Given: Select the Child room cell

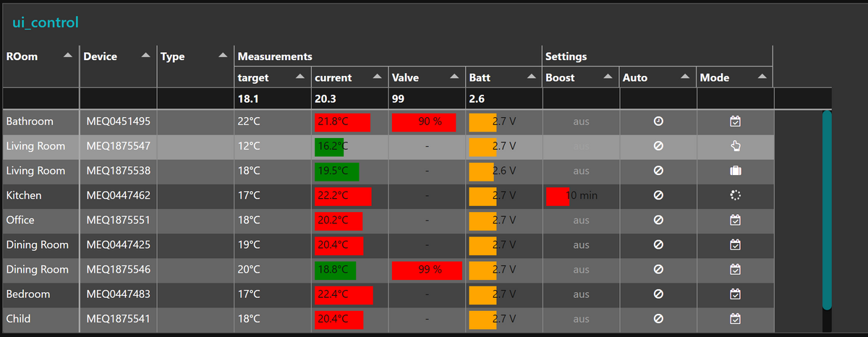Looking at the screenshot, I should tap(40, 319).
